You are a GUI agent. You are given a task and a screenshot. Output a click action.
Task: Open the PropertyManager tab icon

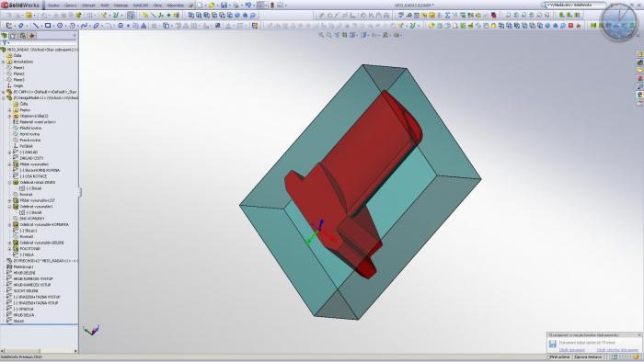pyautogui.click(x=14, y=36)
